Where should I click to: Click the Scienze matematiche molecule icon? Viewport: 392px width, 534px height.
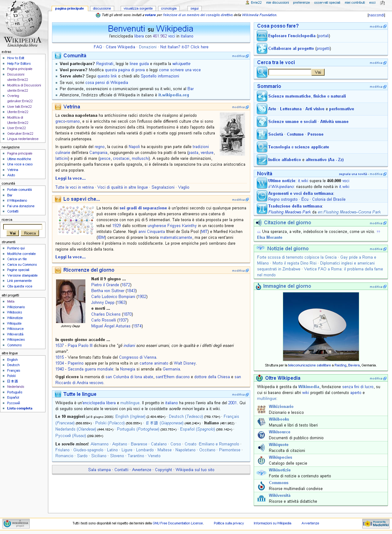pos(262,96)
